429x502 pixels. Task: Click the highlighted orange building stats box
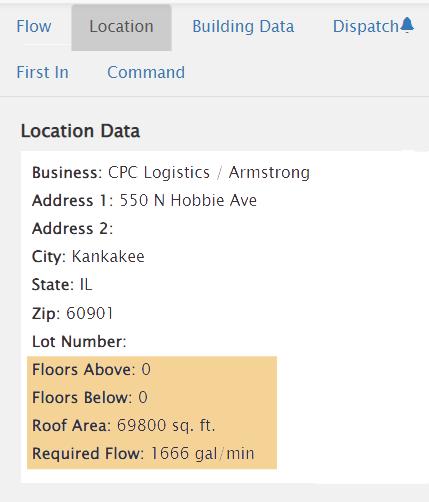(x=152, y=413)
